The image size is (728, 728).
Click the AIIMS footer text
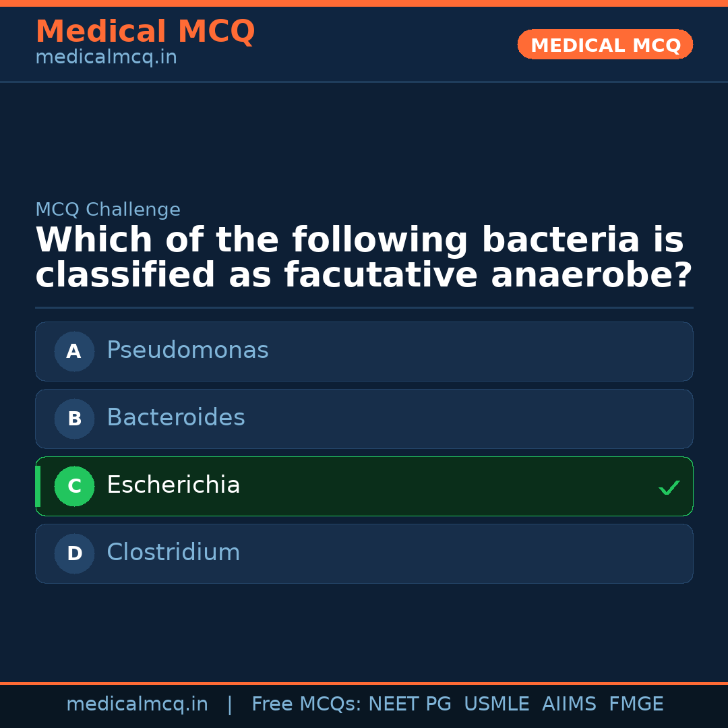(569, 704)
